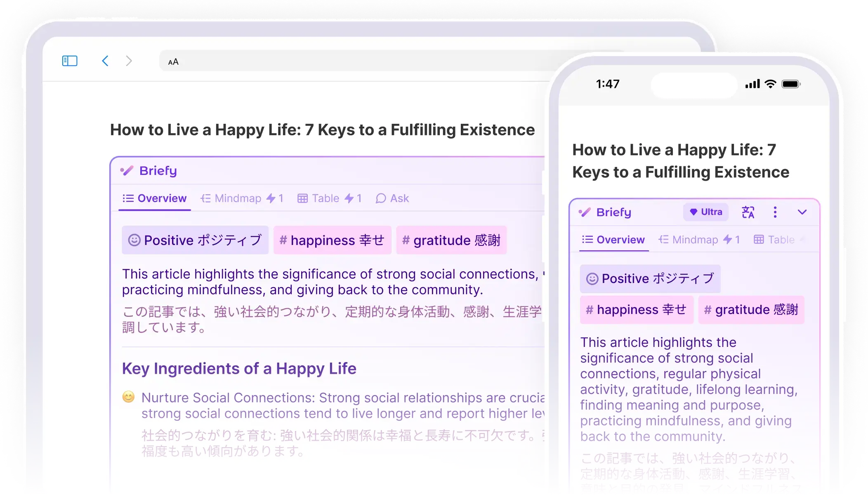Click the Positive sentiment tag on tablet
Viewport: 868px width, 495px height.
195,240
